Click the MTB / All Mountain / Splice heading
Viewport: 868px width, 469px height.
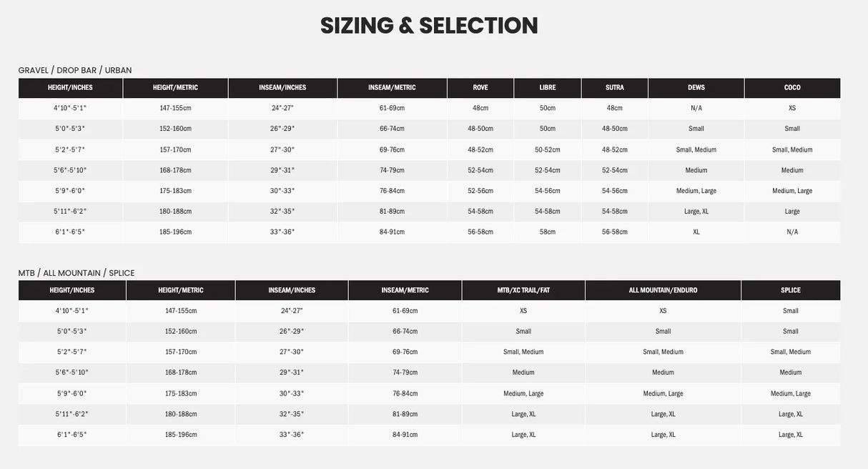click(77, 273)
